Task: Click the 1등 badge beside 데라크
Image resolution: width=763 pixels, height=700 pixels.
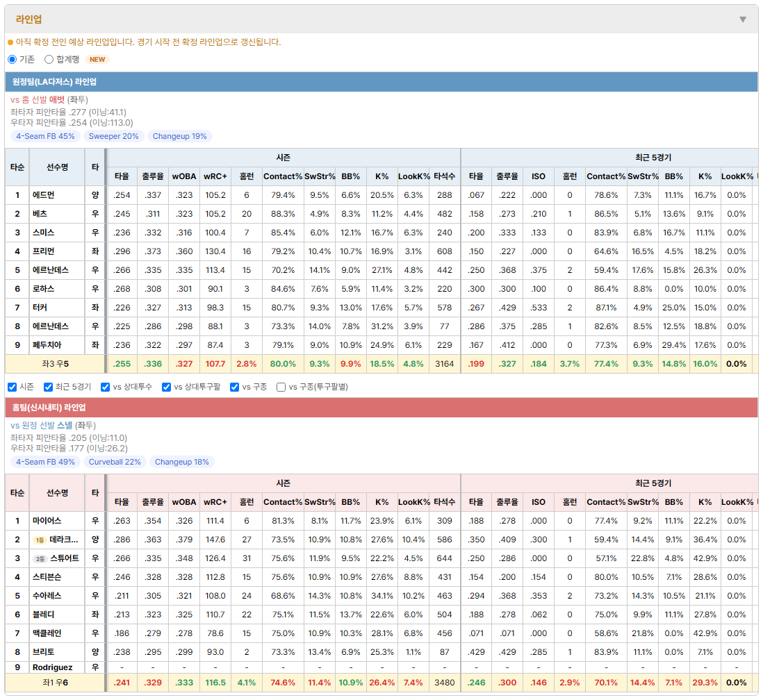Action: coord(40,540)
